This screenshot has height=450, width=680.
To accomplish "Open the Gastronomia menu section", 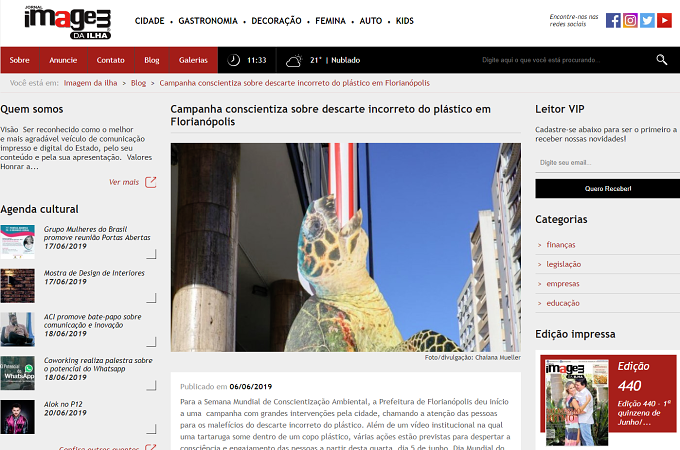I will [x=208, y=21].
